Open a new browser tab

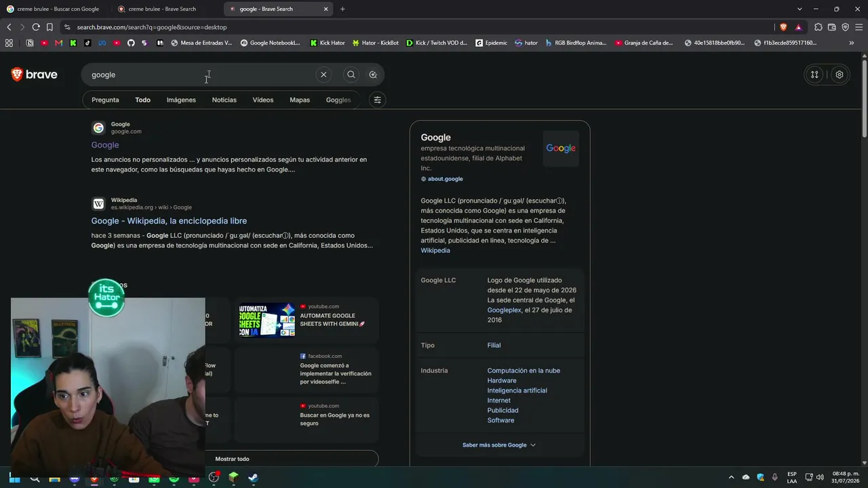[342, 9]
